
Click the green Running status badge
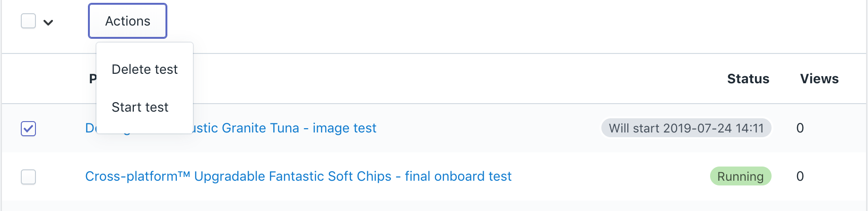click(x=740, y=176)
